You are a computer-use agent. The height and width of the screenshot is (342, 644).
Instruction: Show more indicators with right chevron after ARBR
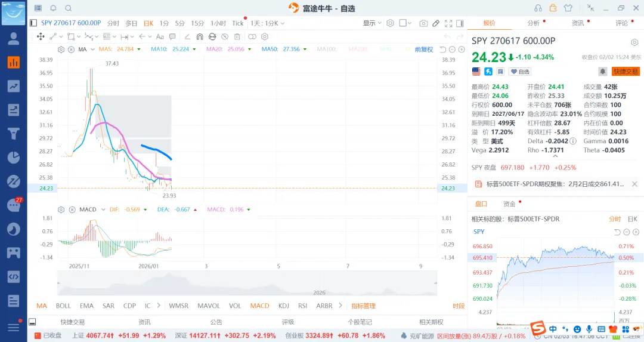click(x=340, y=306)
